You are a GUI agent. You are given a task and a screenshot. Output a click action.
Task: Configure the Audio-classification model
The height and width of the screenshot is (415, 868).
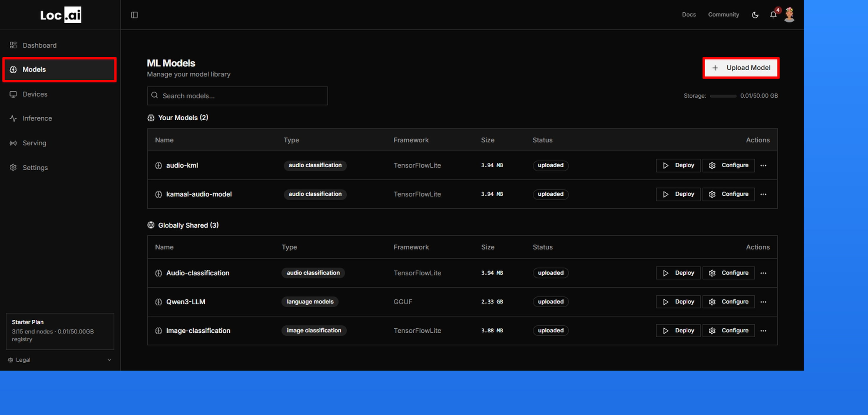pos(728,273)
